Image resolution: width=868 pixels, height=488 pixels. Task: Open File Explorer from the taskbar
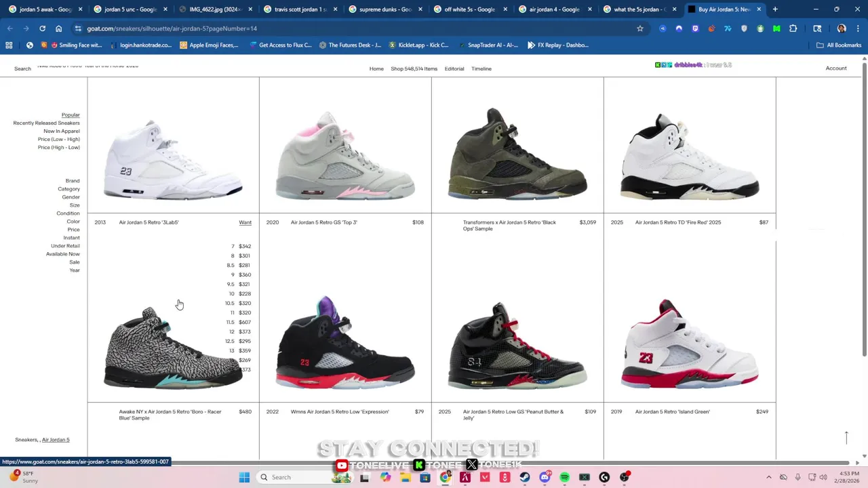pyautogui.click(x=405, y=477)
